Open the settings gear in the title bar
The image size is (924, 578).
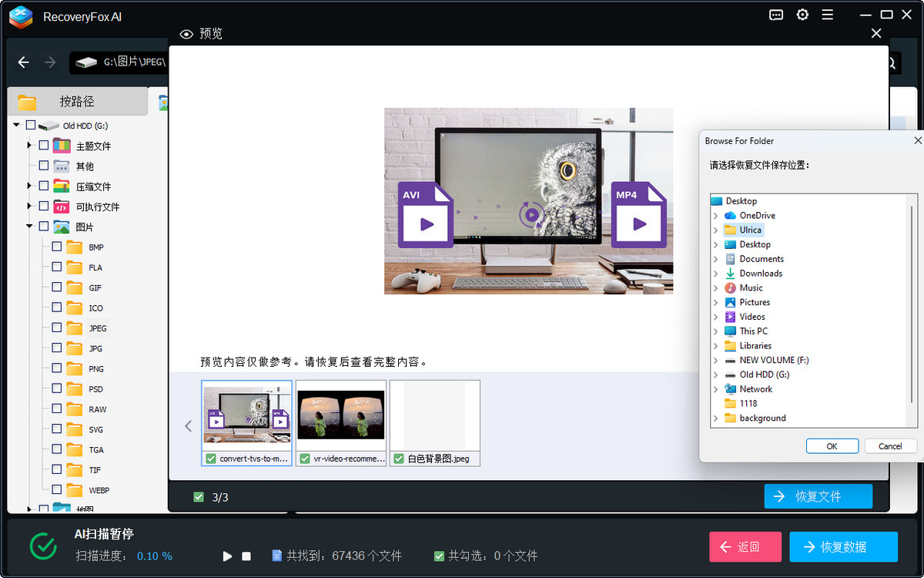[x=802, y=15]
